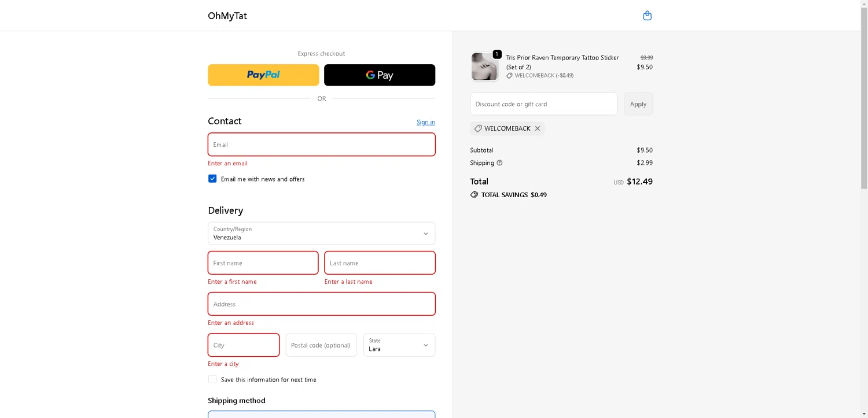The image size is (868, 418).
Task: Focus the First name field
Action: [263, 262]
